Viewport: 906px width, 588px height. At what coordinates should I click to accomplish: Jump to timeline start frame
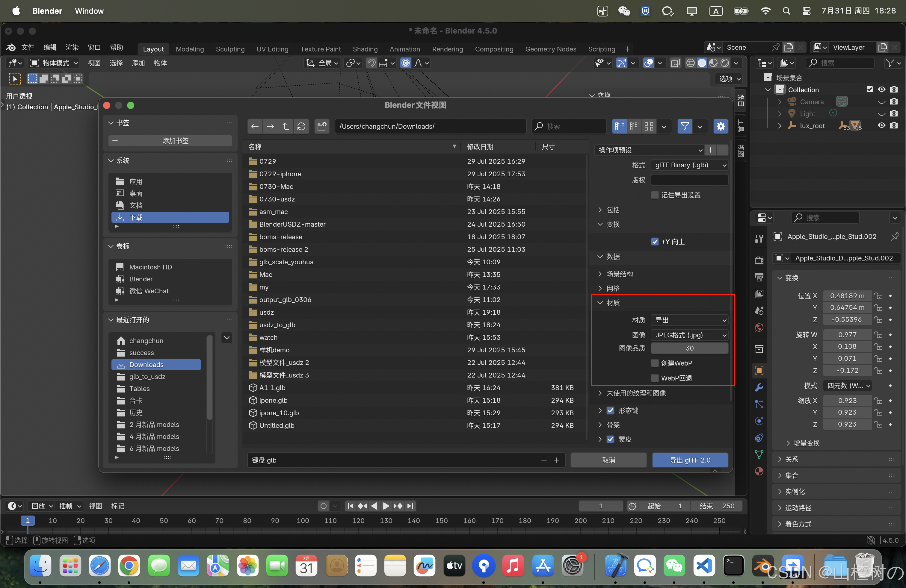pyautogui.click(x=351, y=506)
